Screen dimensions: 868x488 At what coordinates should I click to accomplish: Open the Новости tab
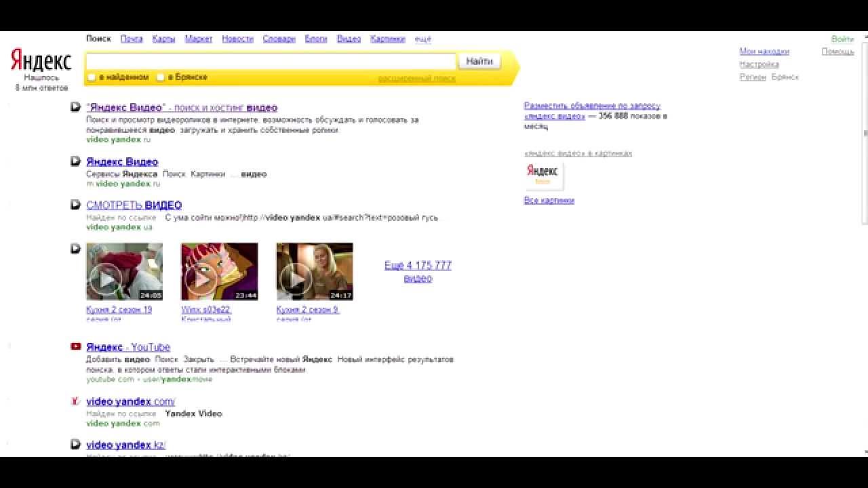coord(237,39)
